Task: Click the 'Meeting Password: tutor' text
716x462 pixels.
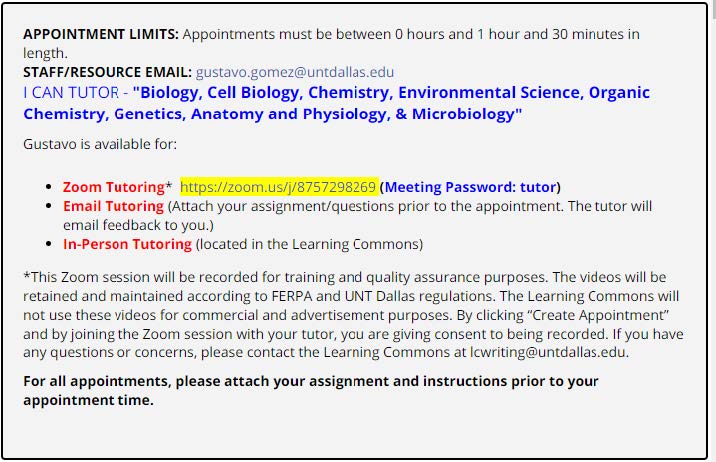Action: tap(470, 187)
